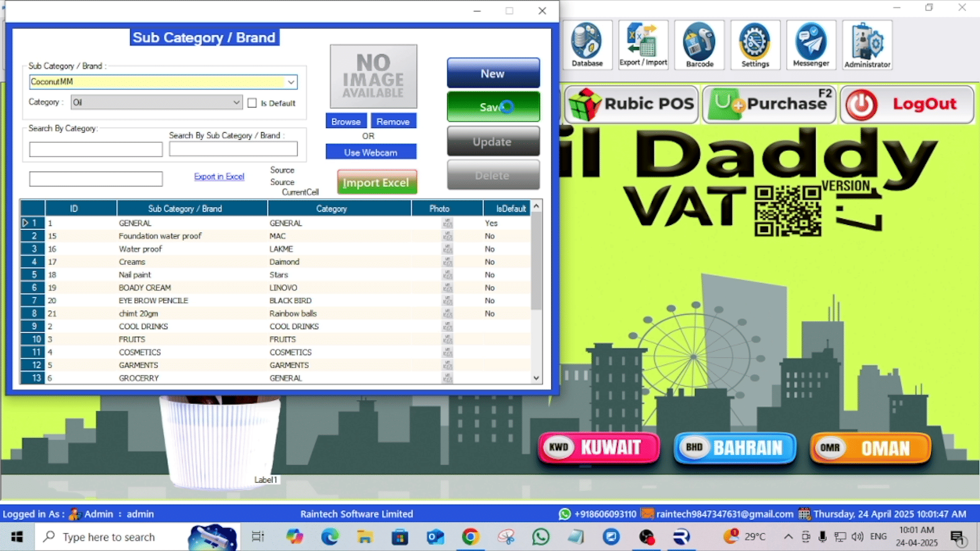Select the Nail paint row
Screen dimensions: 980x551
pos(276,274)
